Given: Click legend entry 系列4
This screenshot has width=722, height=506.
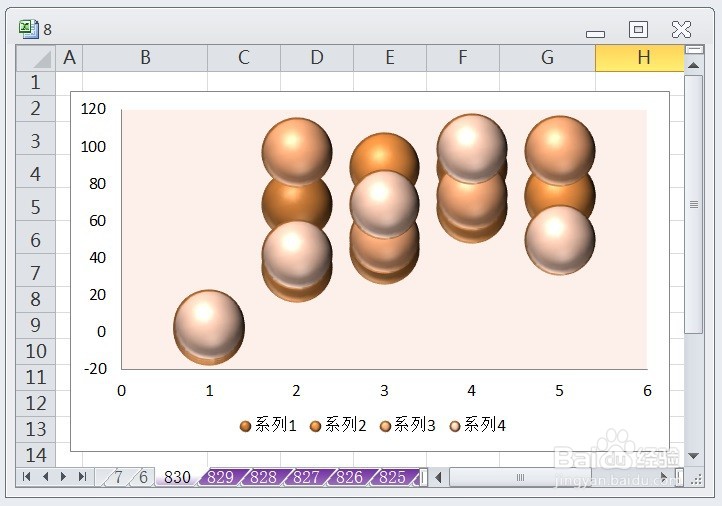Looking at the screenshot, I should (478, 425).
